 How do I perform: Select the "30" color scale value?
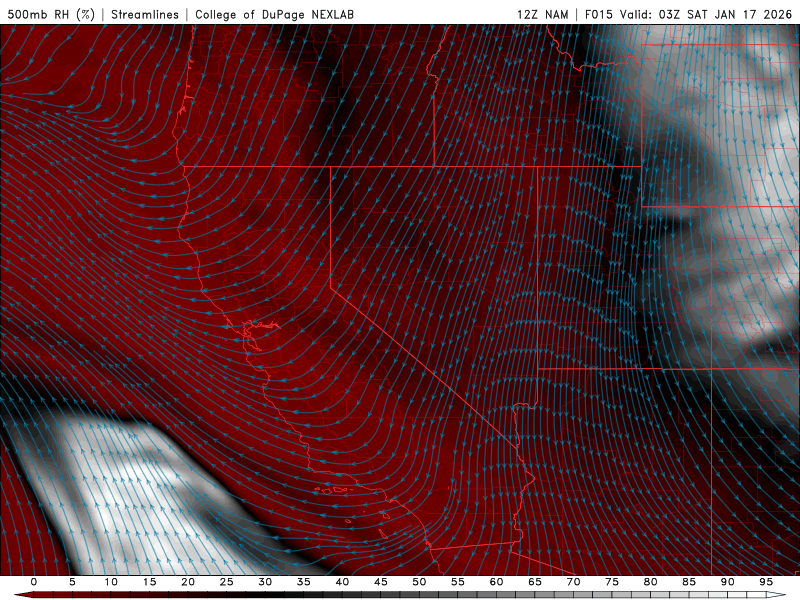(x=265, y=582)
